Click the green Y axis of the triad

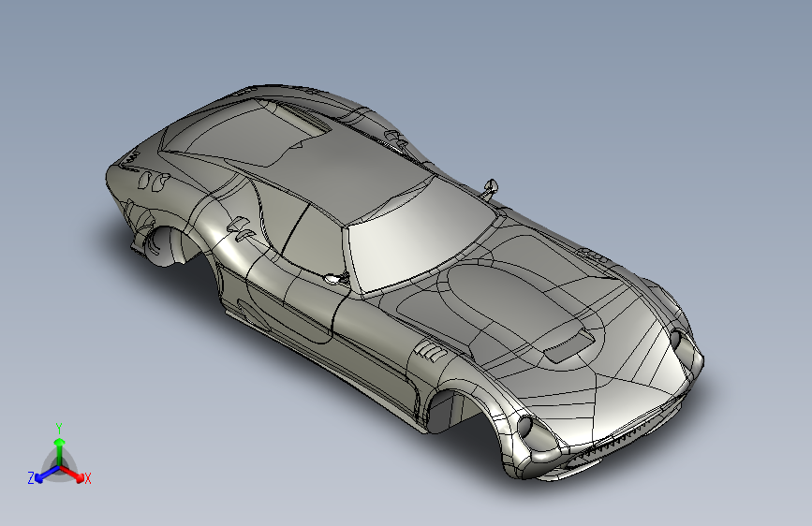coord(60,452)
